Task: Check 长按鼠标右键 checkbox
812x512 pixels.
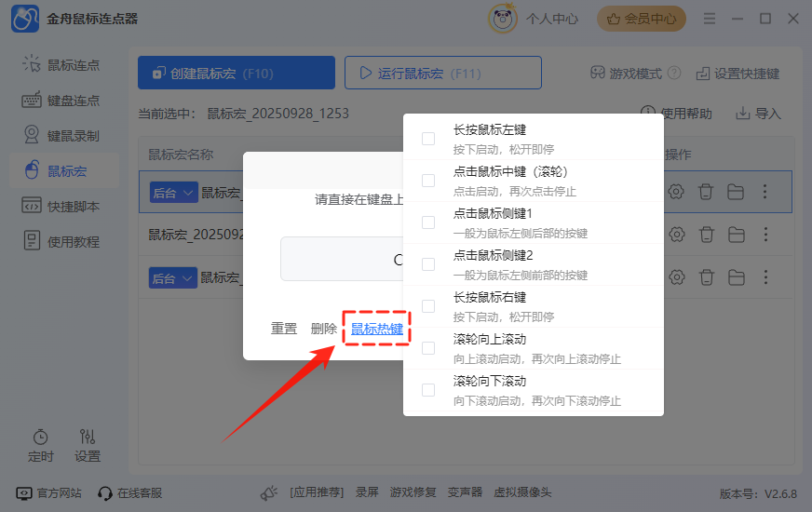Action: tap(428, 306)
